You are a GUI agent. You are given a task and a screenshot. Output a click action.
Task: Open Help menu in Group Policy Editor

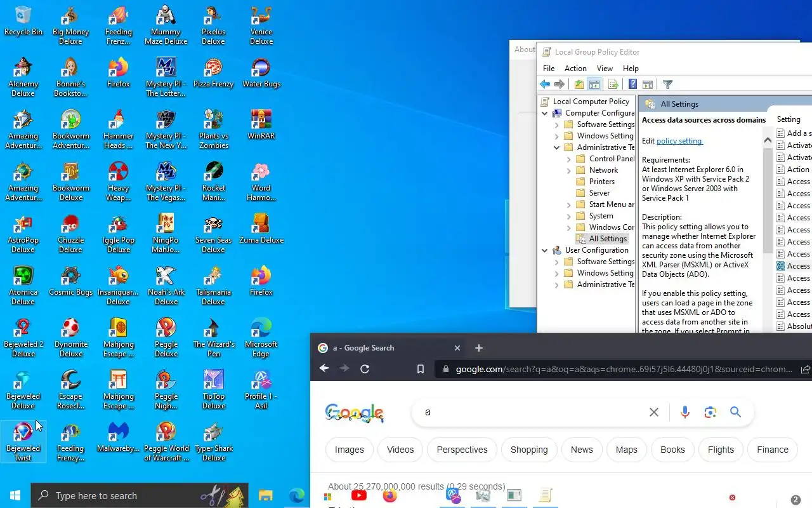(631, 69)
